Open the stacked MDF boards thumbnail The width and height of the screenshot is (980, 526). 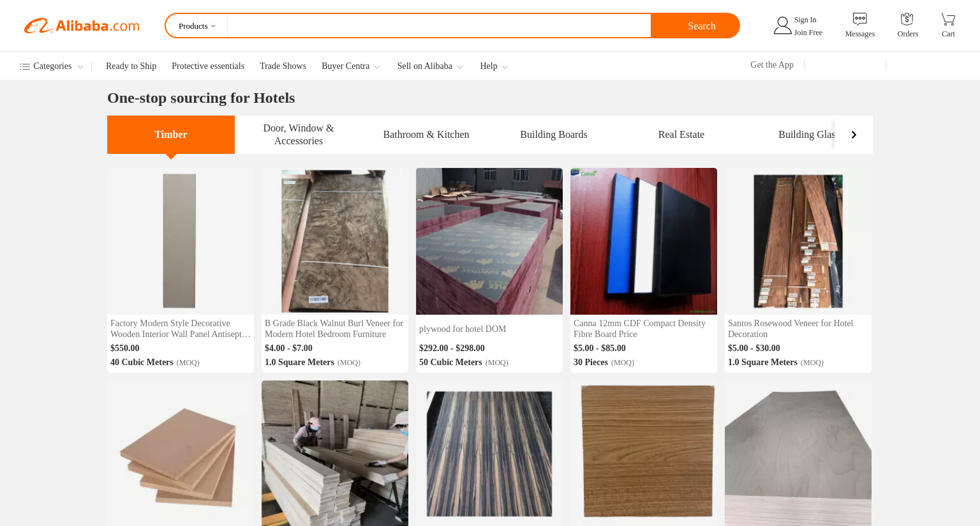181,453
